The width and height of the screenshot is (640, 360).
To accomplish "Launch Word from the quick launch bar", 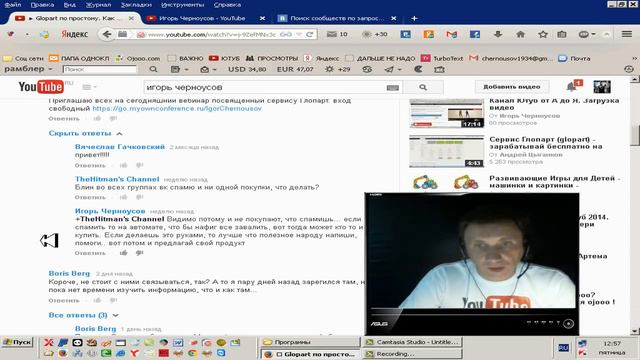I will coord(178,343).
